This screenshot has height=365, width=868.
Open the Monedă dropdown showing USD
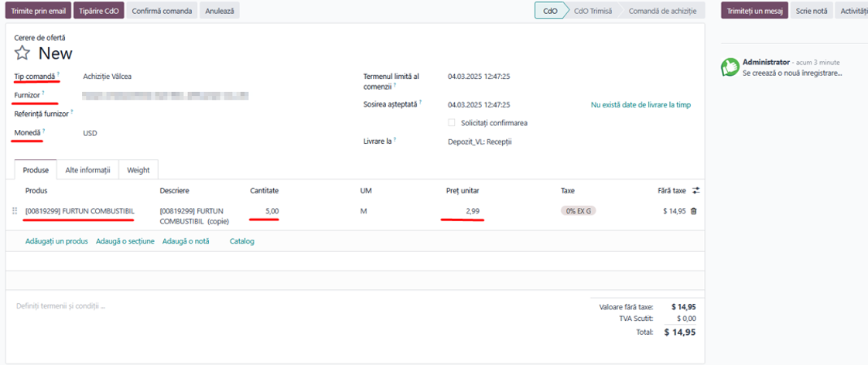[91, 133]
